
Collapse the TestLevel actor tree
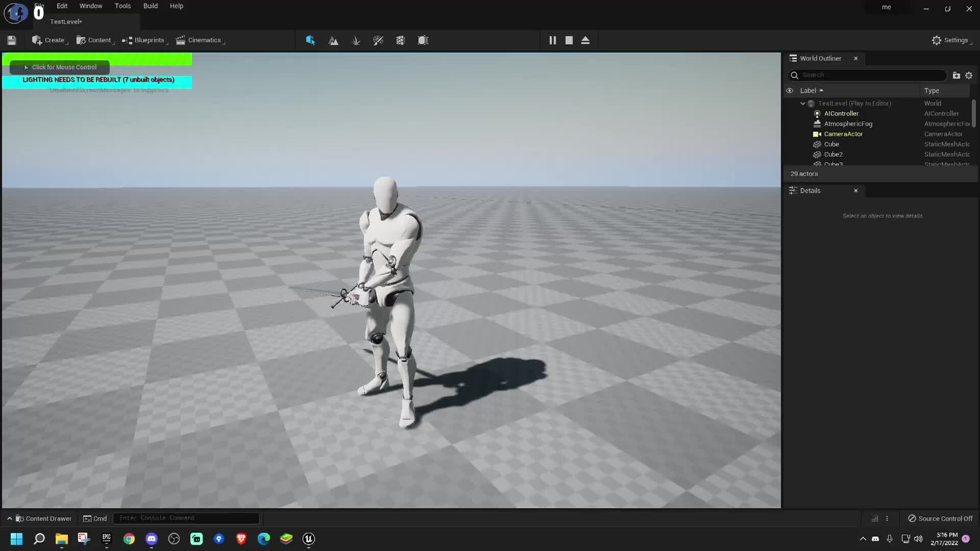point(803,103)
